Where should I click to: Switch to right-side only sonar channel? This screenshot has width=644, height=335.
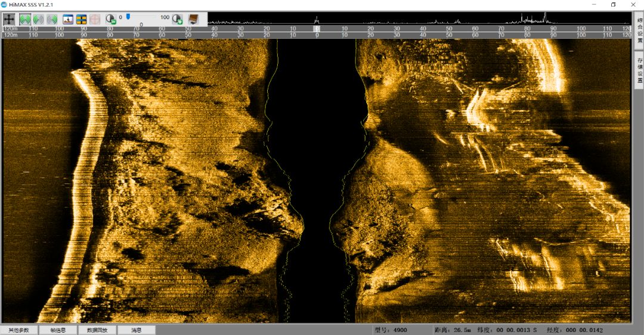52,19
